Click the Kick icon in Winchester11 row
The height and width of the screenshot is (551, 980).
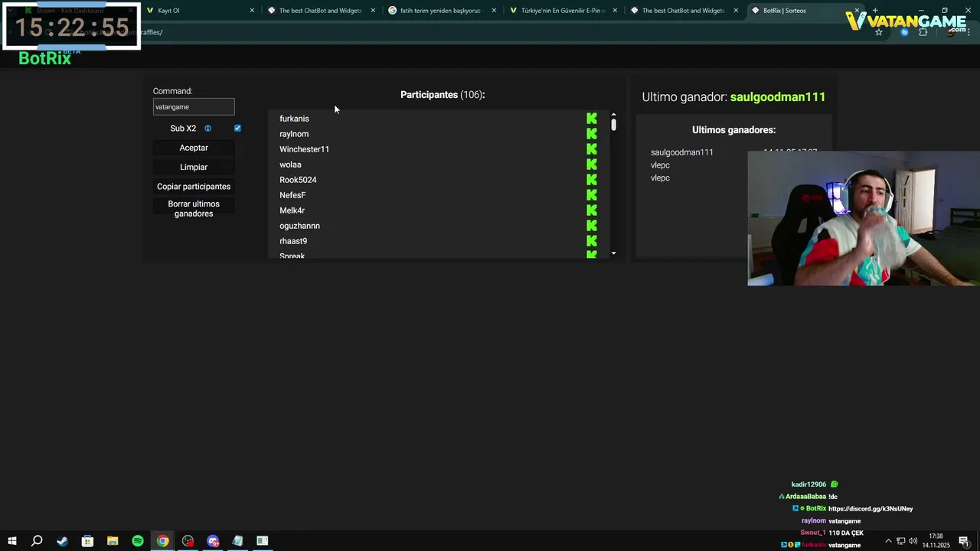592,149
